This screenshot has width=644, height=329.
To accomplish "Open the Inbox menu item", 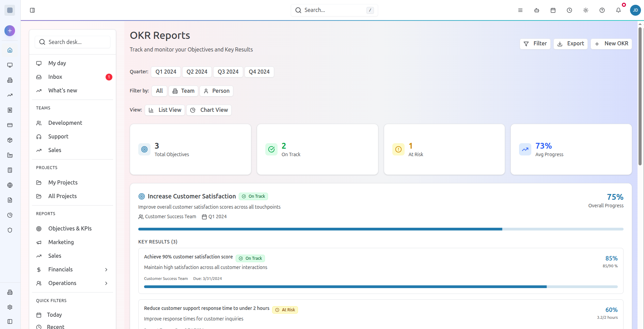I will pos(55,76).
